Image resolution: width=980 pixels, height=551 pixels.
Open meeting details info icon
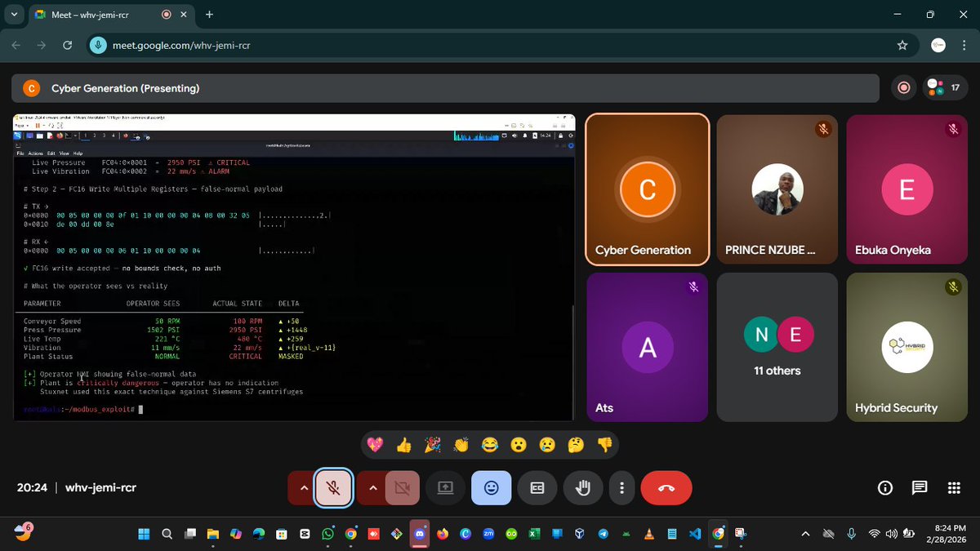click(884, 488)
